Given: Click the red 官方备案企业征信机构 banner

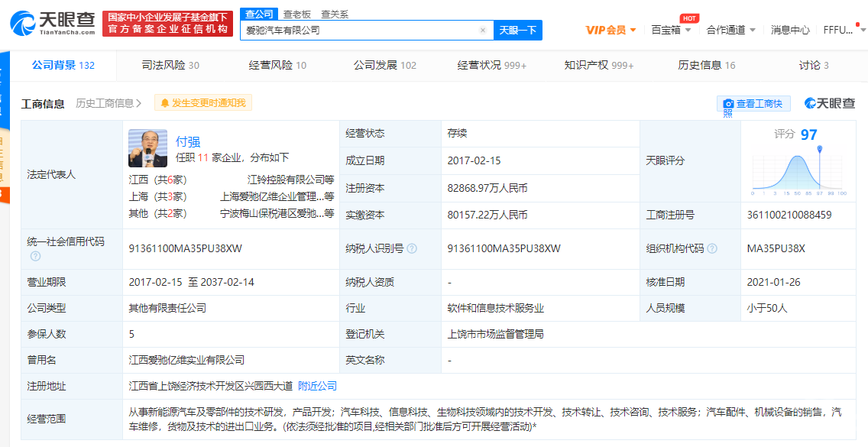Looking at the screenshot, I should tap(168, 23).
